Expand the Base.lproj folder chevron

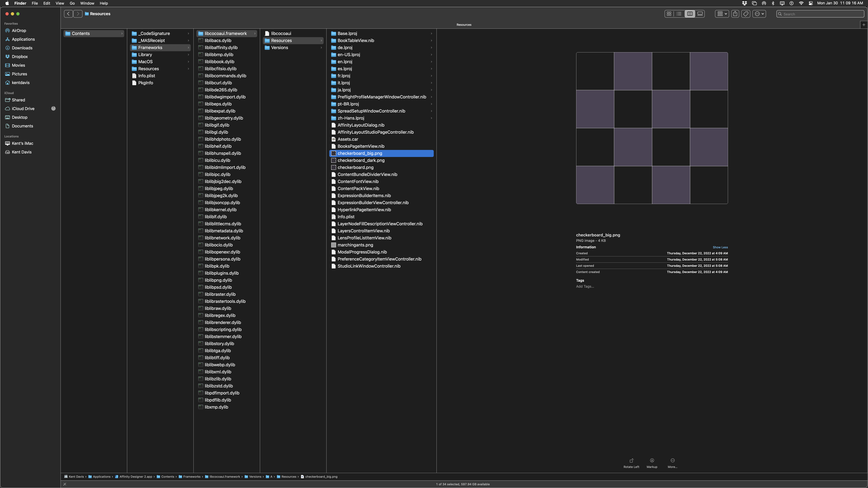pos(431,34)
